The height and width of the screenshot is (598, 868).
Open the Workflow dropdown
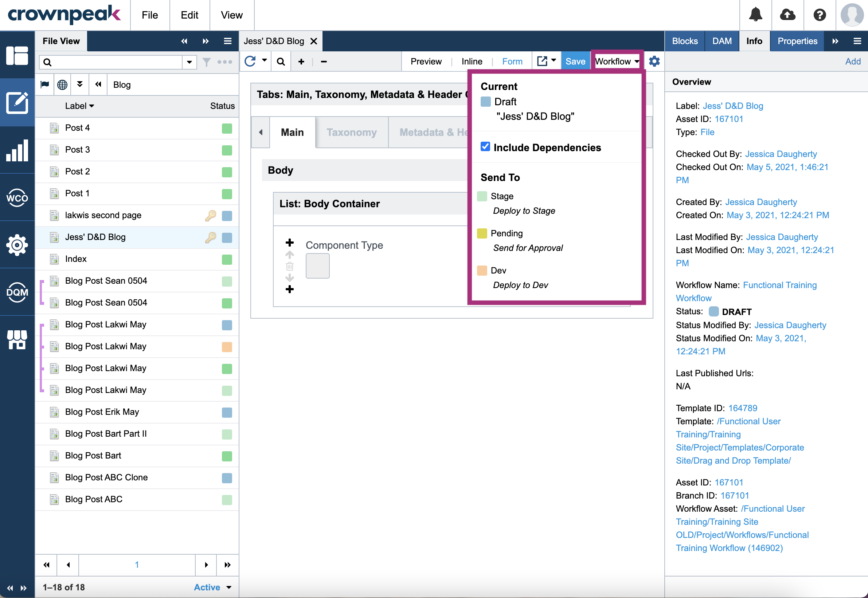click(617, 61)
